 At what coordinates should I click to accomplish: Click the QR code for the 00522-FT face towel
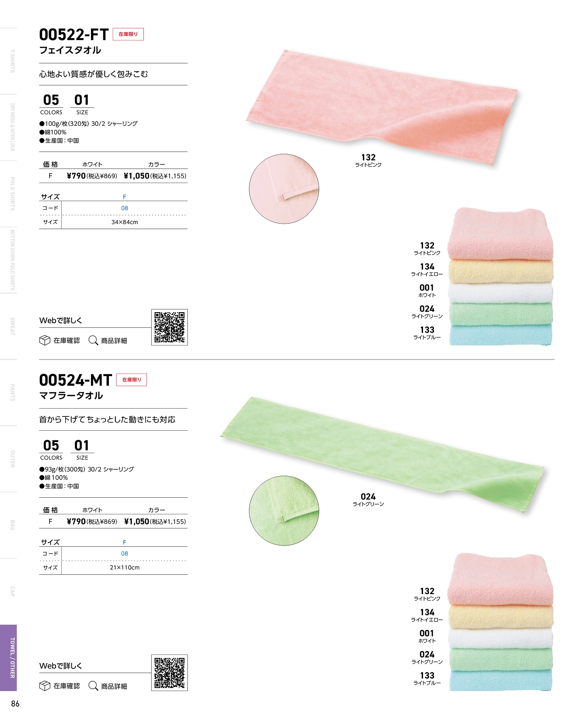pos(170,327)
